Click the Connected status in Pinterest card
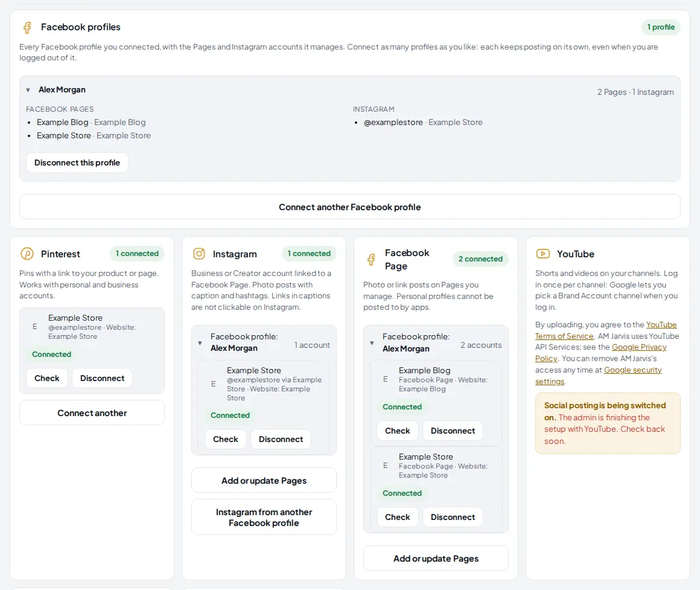 pos(51,354)
